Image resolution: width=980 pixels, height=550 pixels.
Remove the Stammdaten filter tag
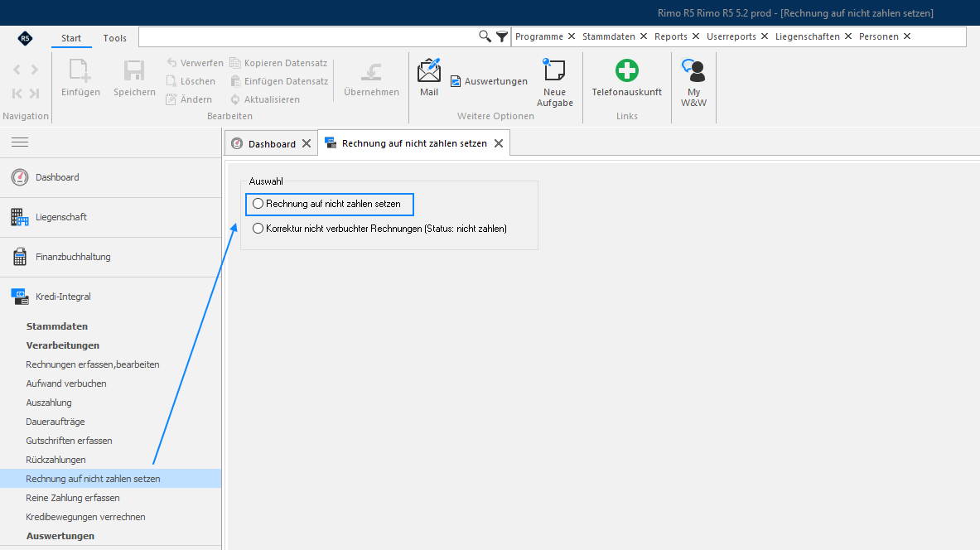point(644,36)
